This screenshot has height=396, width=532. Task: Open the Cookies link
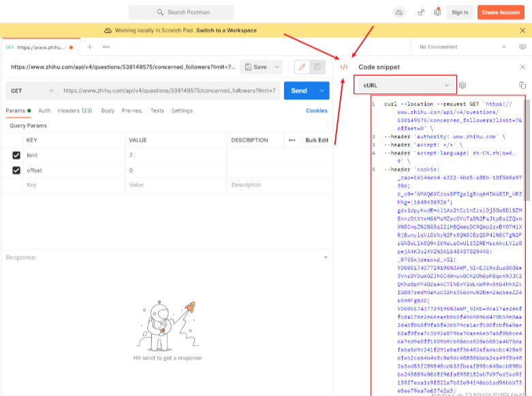pos(317,110)
